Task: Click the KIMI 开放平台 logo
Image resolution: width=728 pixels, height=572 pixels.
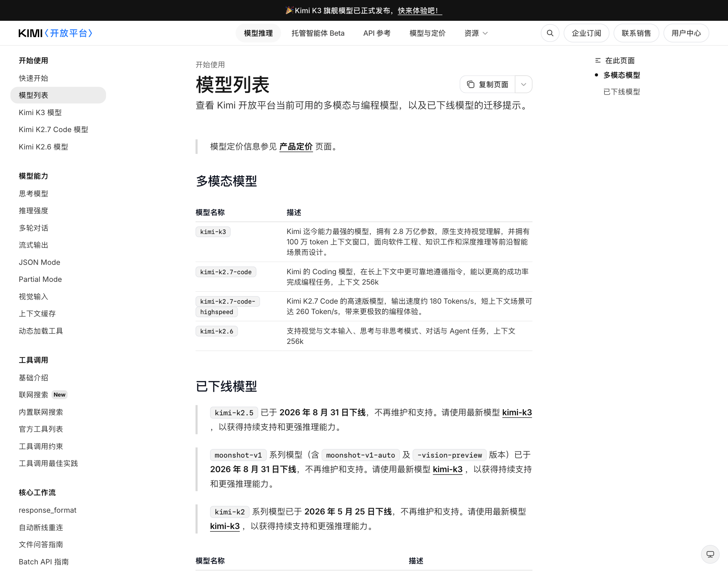Action: 55,33
